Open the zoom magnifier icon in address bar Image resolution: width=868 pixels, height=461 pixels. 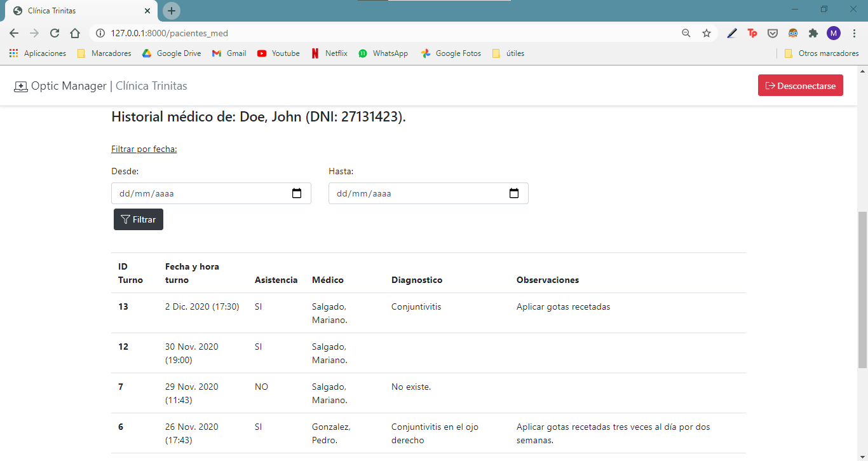pos(686,33)
